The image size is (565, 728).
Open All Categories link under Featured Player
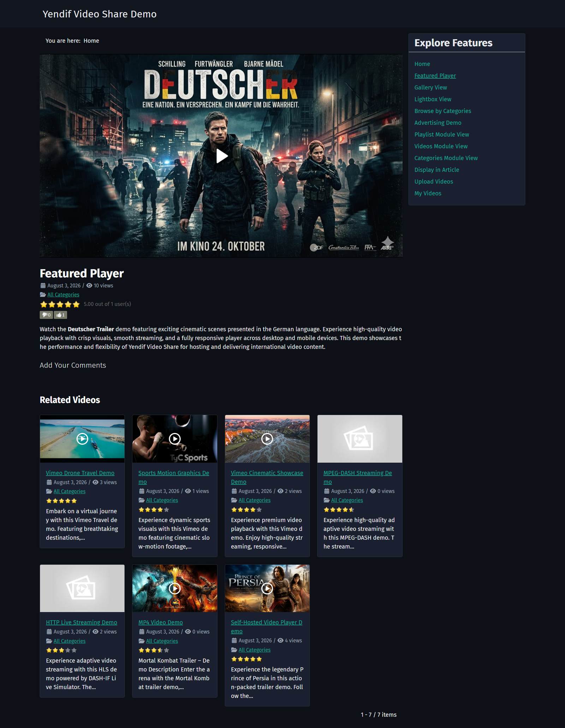pyautogui.click(x=63, y=295)
